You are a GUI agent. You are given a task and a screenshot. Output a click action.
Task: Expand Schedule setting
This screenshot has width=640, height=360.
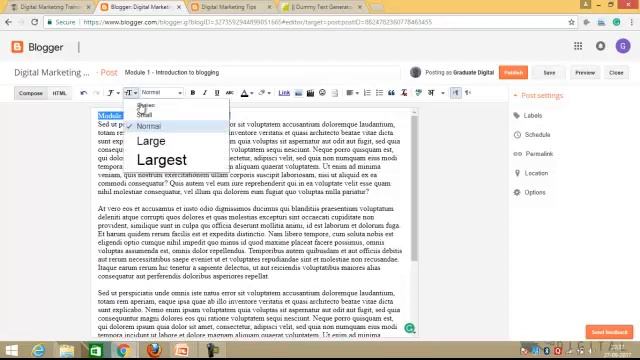click(x=532, y=135)
